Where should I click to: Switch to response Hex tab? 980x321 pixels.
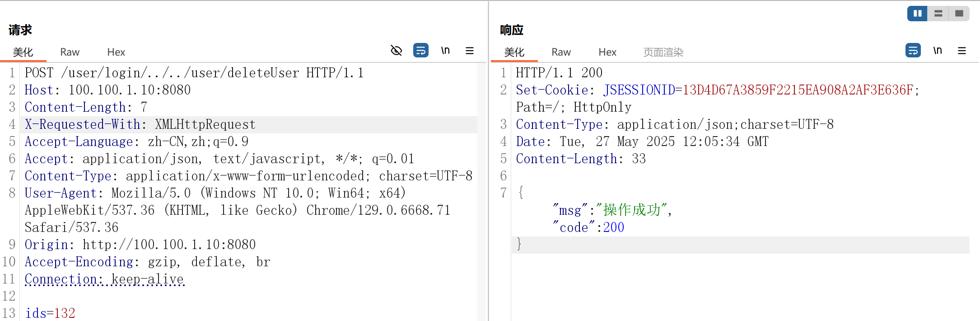coord(607,52)
